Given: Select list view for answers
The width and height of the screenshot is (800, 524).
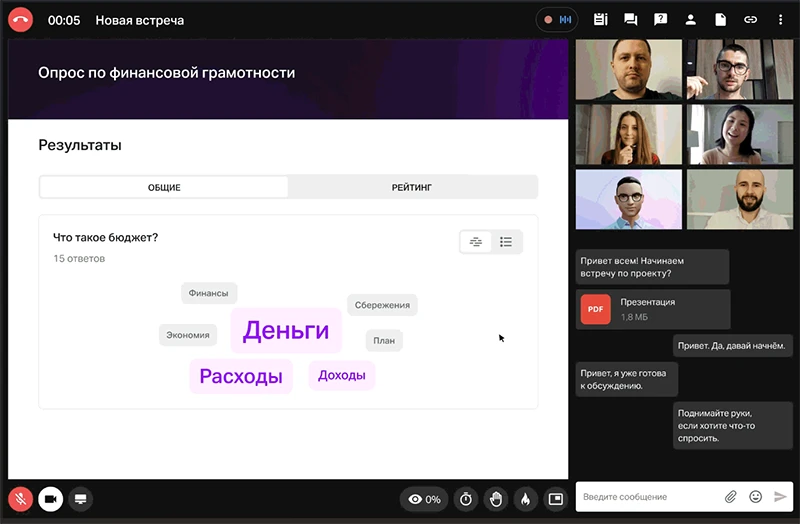Looking at the screenshot, I should pyautogui.click(x=506, y=242).
